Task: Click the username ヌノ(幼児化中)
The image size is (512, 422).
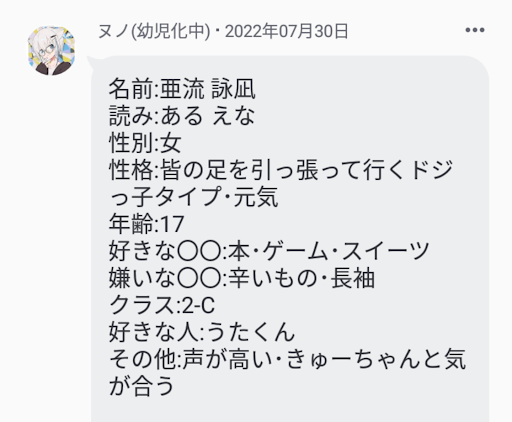Action: [154, 32]
